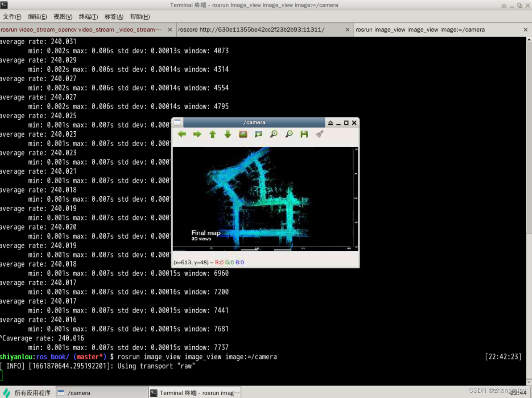Viewport: 532px width, 398px height.
Task: Select the zoom-in magnifier icon
Action: [274, 134]
